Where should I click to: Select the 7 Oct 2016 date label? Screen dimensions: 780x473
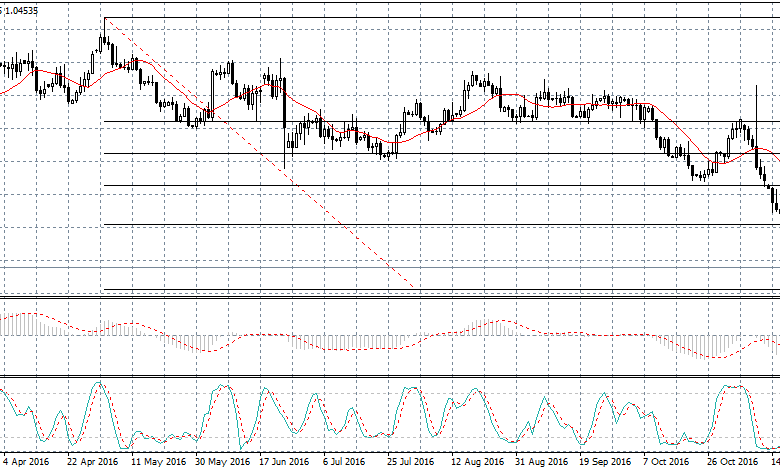pyautogui.click(x=665, y=462)
